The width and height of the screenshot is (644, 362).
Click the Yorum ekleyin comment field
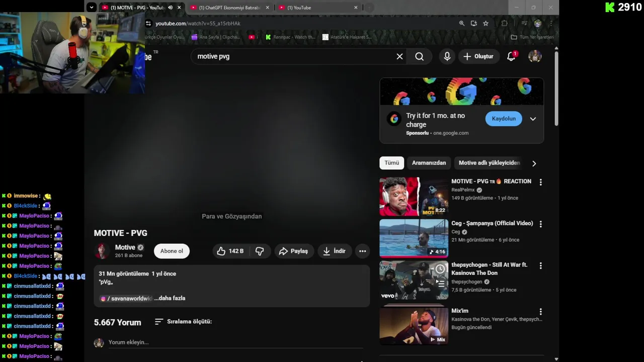tap(235, 342)
